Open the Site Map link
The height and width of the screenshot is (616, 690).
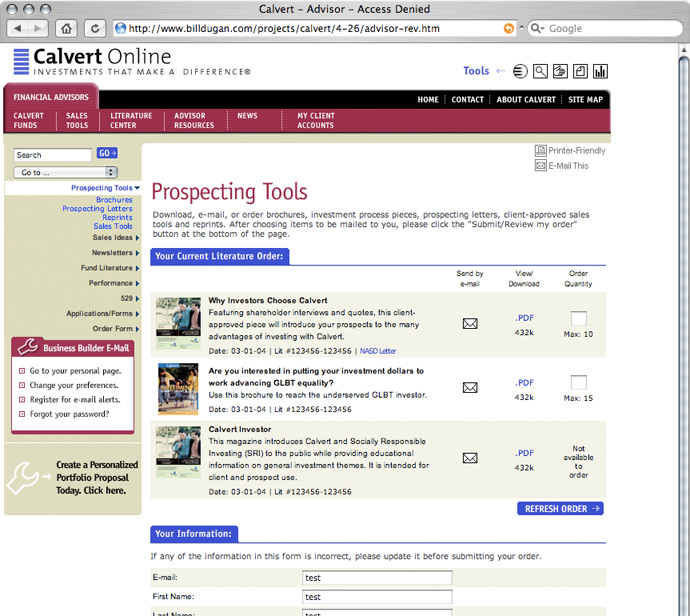click(x=585, y=99)
